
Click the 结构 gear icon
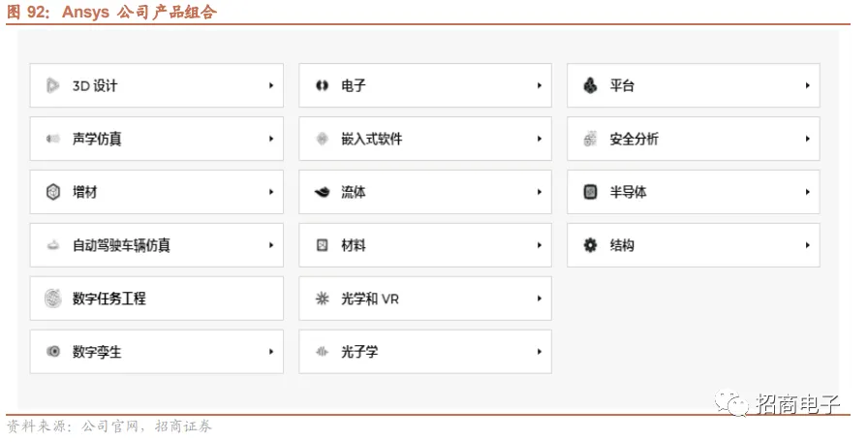(590, 246)
